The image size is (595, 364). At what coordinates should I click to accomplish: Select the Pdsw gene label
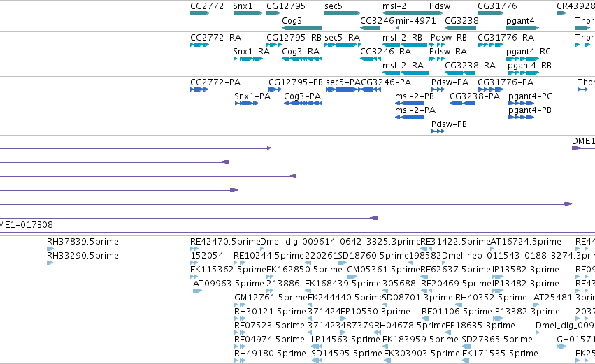[x=440, y=6]
